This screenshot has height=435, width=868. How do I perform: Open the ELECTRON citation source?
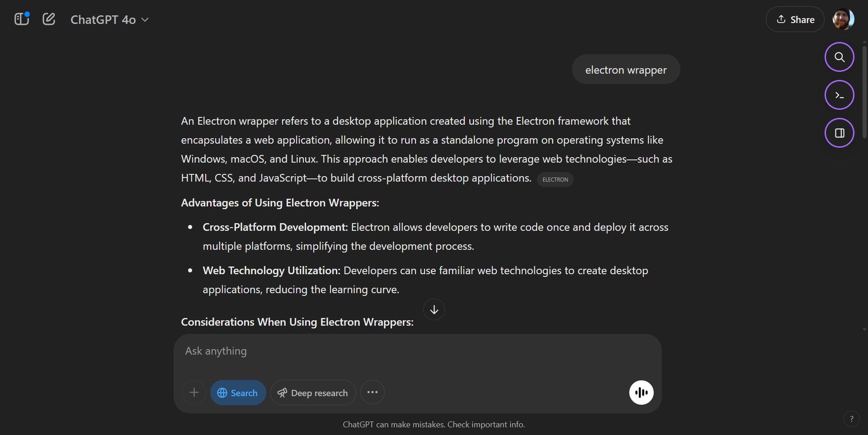pyautogui.click(x=555, y=179)
